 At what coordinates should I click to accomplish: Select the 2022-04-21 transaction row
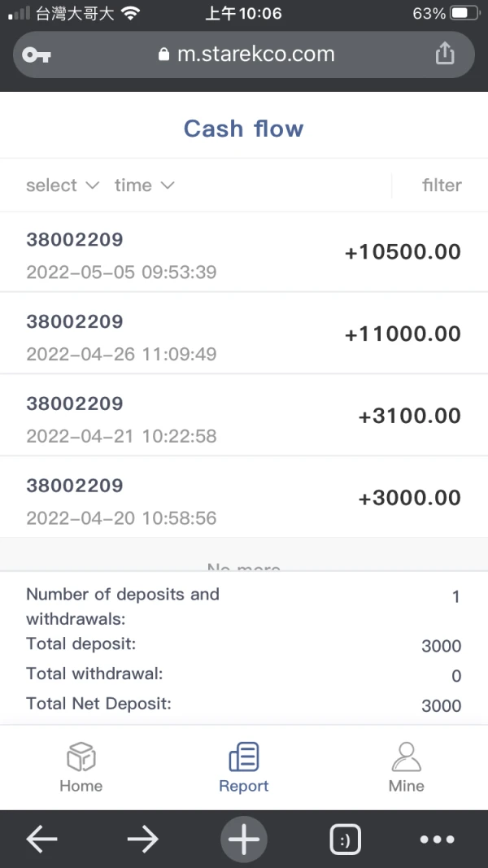tap(244, 416)
